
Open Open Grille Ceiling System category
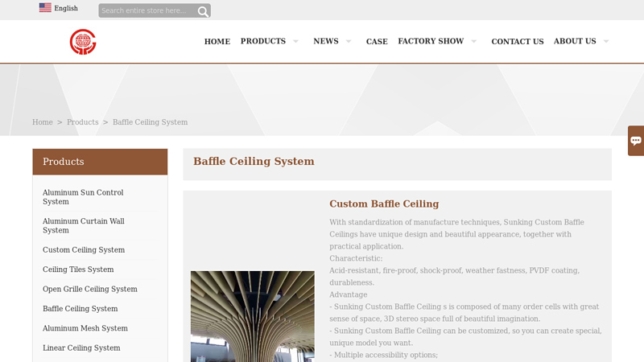[x=90, y=289]
